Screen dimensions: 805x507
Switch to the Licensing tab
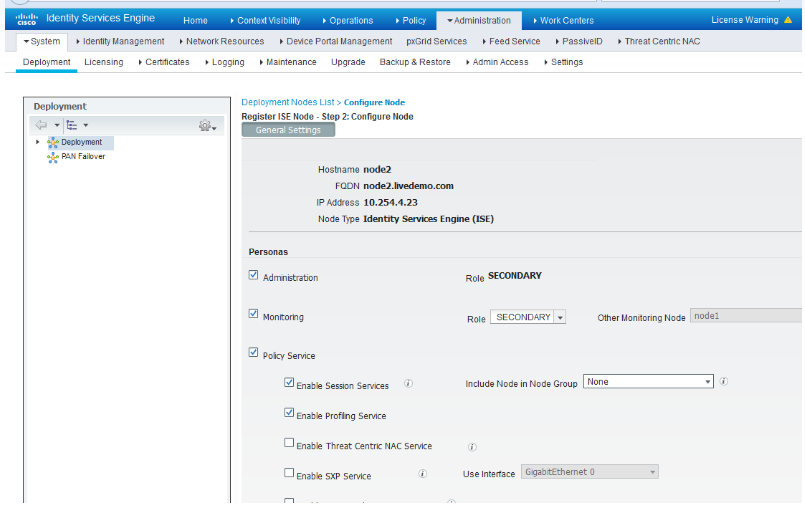(x=104, y=62)
